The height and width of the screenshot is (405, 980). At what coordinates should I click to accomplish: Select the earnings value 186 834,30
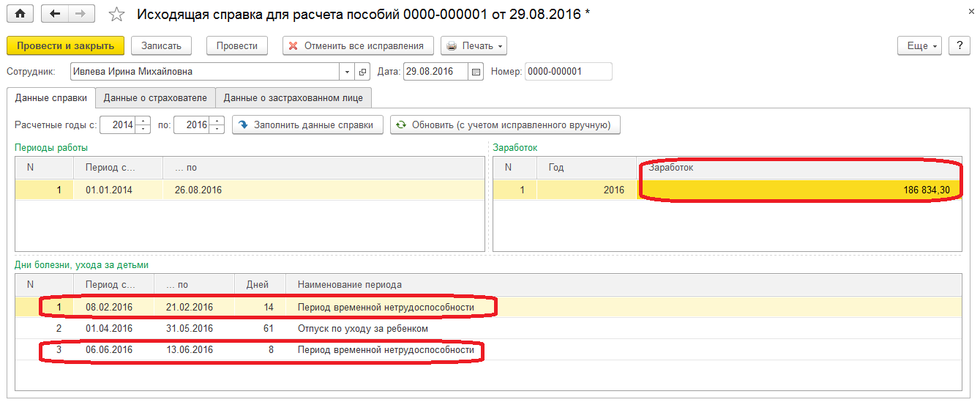tap(799, 190)
